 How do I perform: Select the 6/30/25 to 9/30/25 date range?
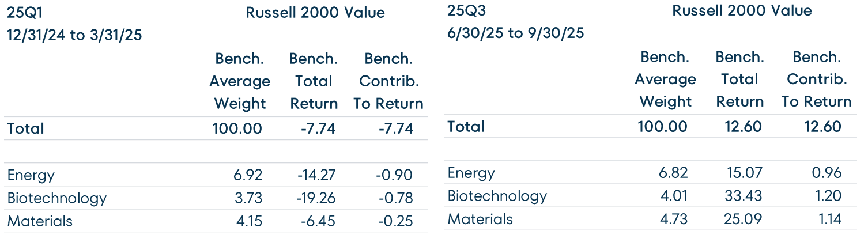point(516,33)
